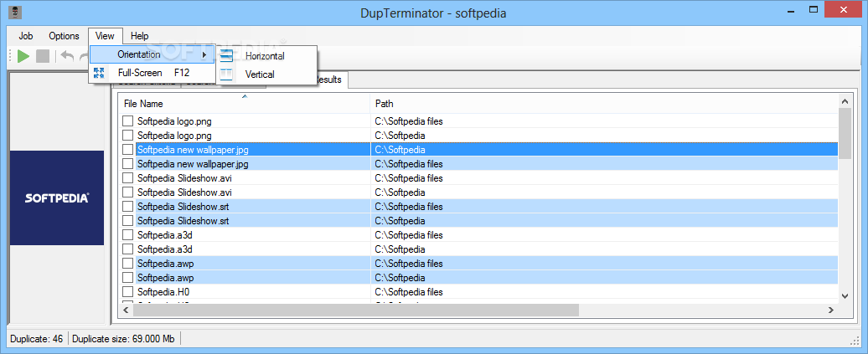Select file name 'Softpedia Slideshow.srt' in C:\Softpedia files row
The height and width of the screenshot is (354, 868).
coord(183,207)
